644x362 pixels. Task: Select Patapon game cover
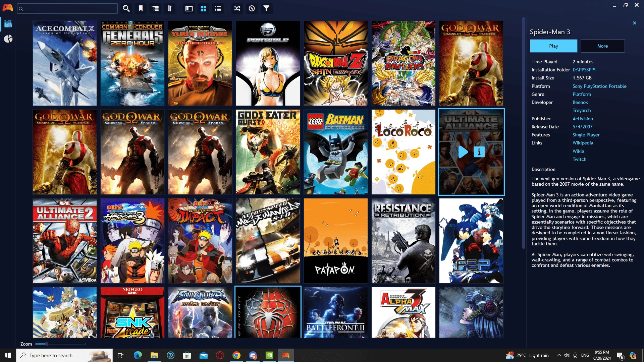[336, 241]
